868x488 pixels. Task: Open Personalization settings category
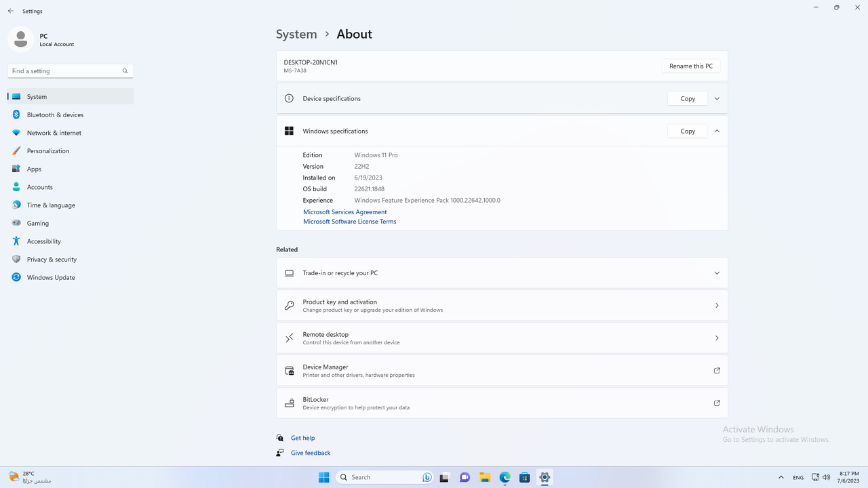71,151
